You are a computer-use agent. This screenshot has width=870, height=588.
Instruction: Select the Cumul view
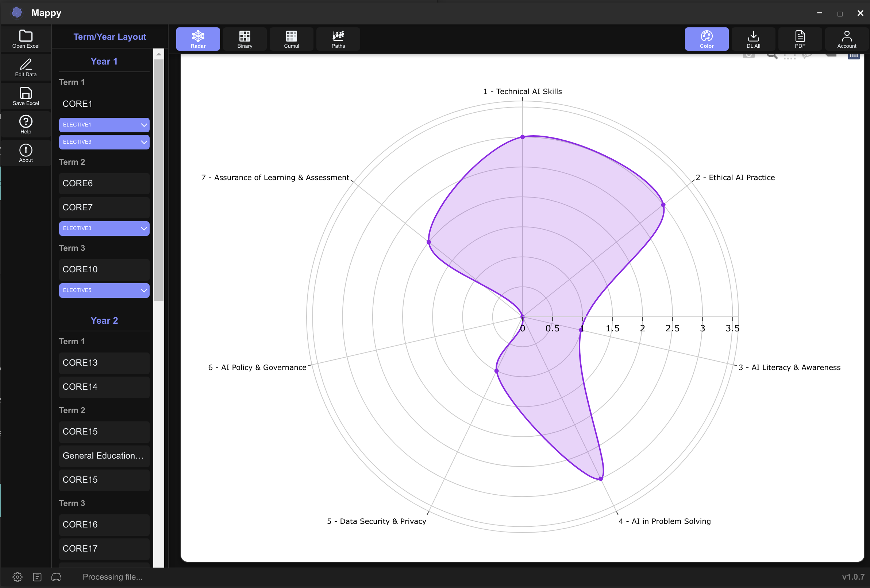pyautogui.click(x=291, y=39)
